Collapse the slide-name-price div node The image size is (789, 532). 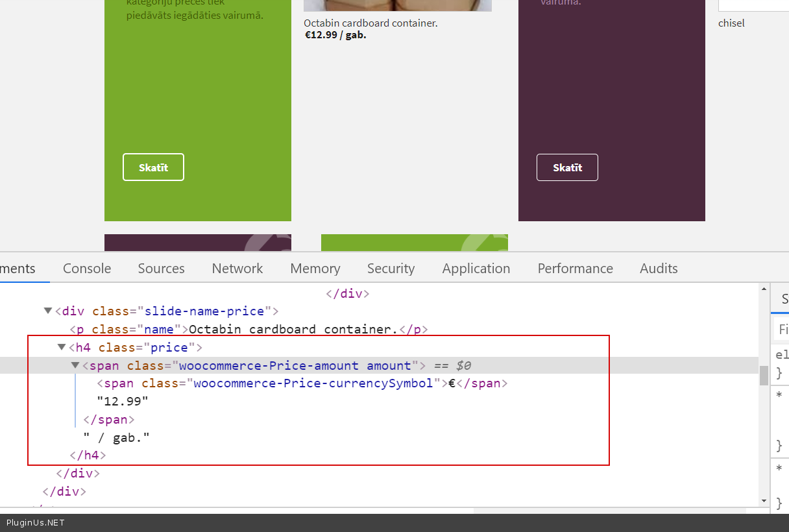pos(47,311)
